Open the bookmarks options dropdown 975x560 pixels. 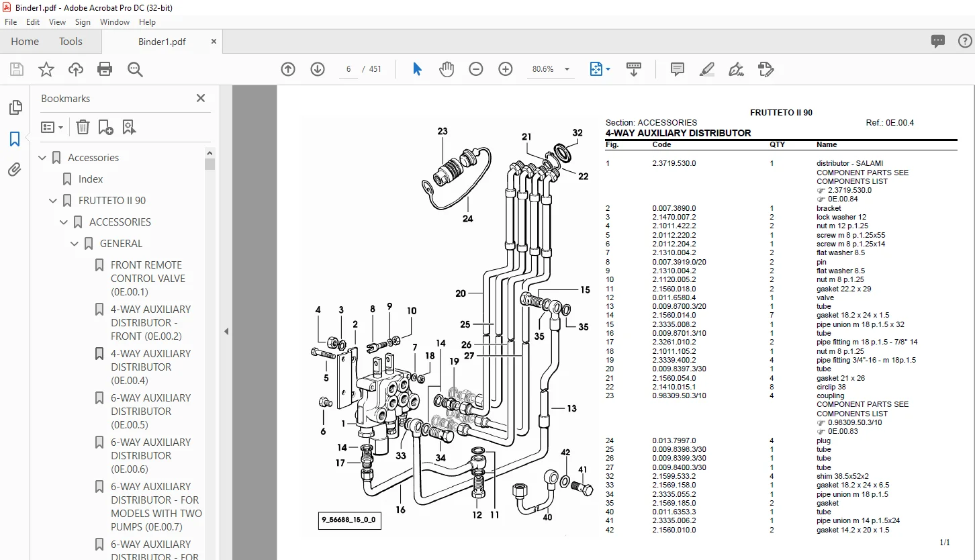(52, 127)
